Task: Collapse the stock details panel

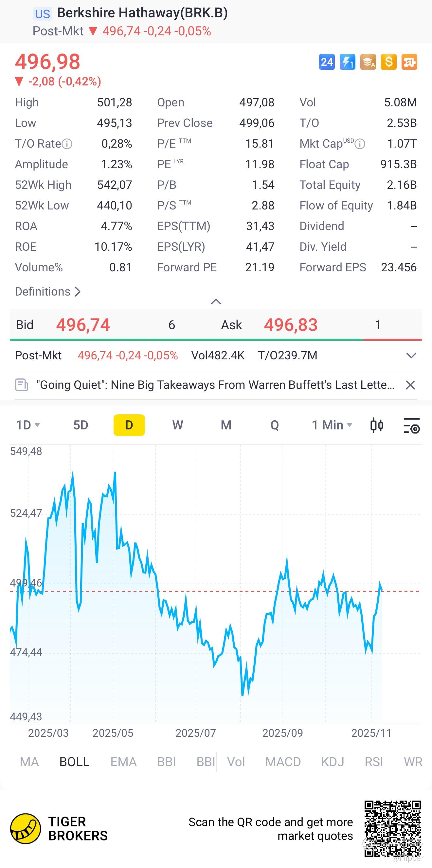Action: (216, 301)
